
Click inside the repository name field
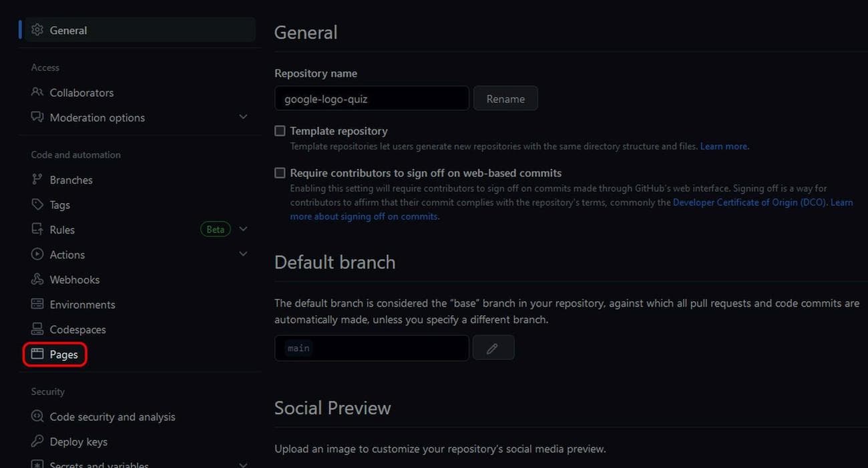pyautogui.click(x=371, y=98)
